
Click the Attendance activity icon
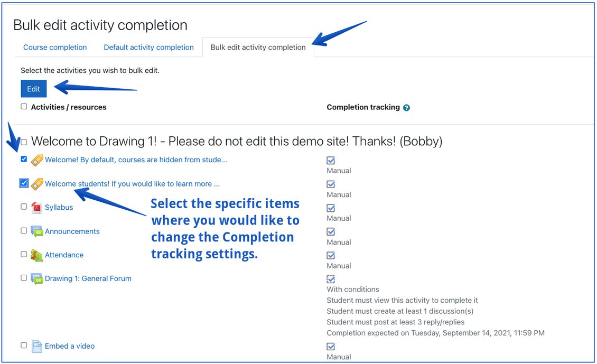(36, 254)
